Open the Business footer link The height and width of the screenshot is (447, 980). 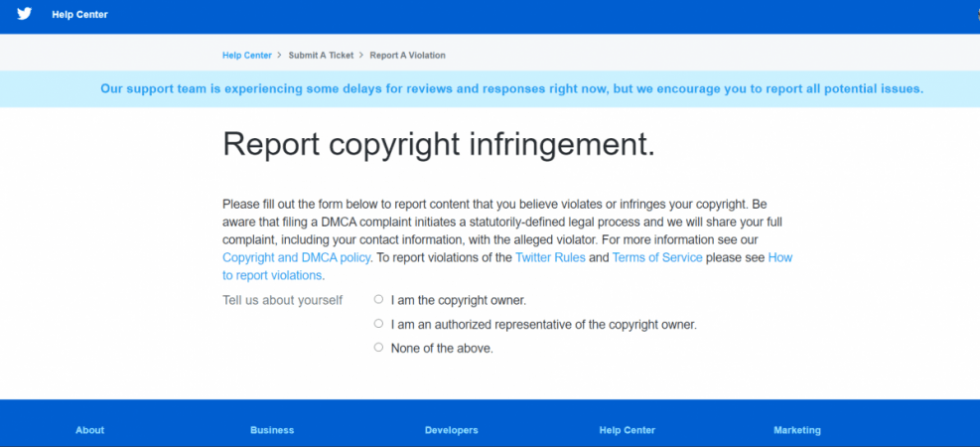(272, 430)
